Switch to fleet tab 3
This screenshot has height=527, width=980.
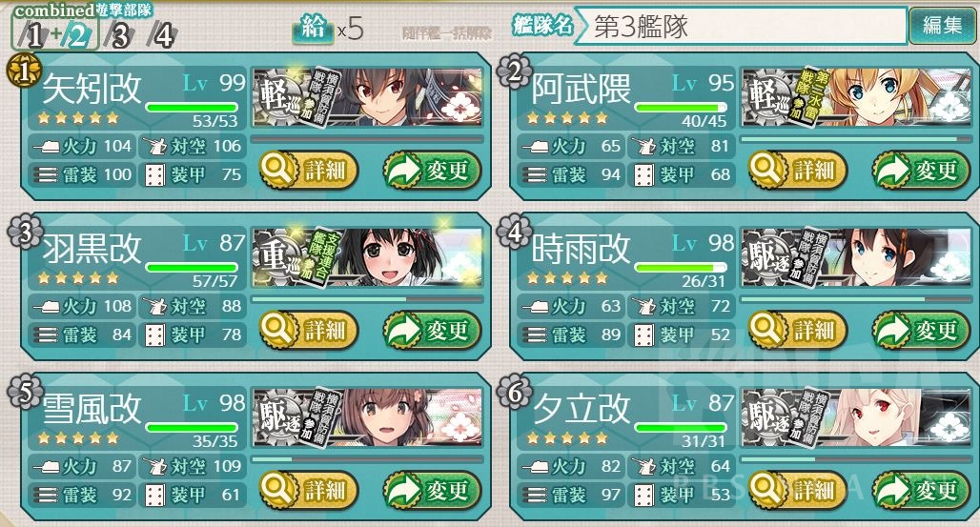click(x=119, y=35)
